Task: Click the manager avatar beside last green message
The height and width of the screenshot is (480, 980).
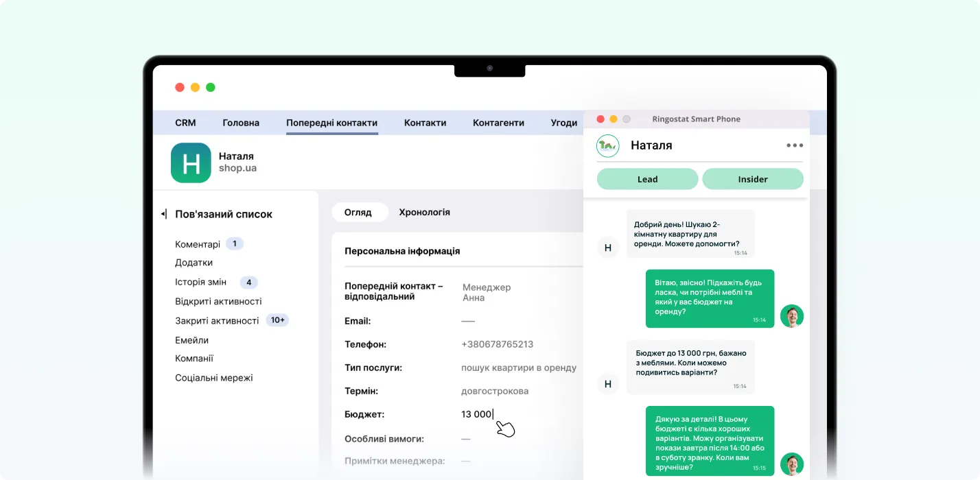Action: [792, 464]
